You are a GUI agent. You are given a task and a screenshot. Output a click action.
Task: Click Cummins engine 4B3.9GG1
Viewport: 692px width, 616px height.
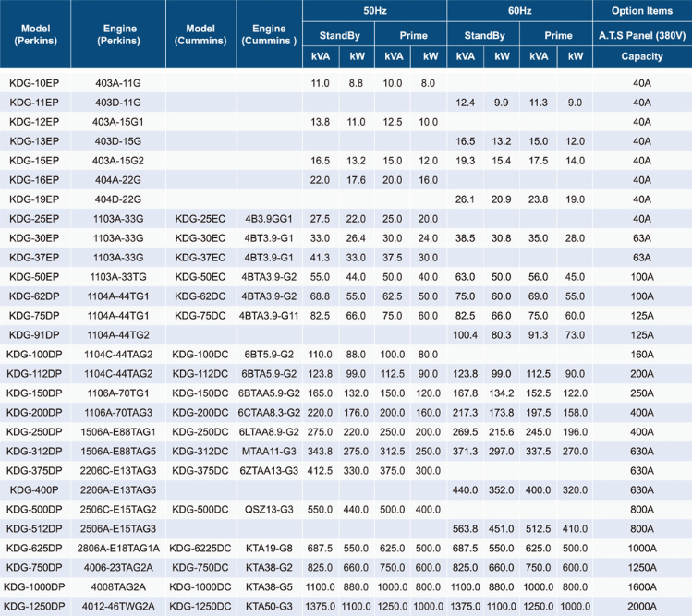269,219
